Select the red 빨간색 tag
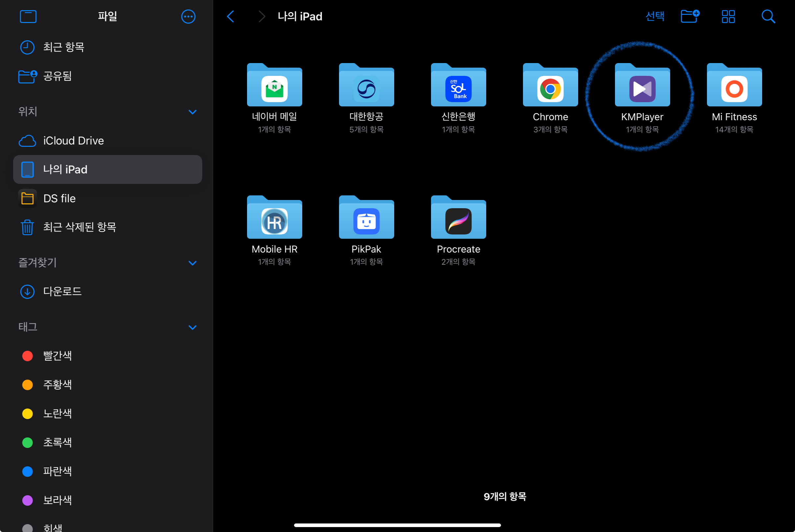Image resolution: width=795 pixels, height=532 pixels. (57, 356)
